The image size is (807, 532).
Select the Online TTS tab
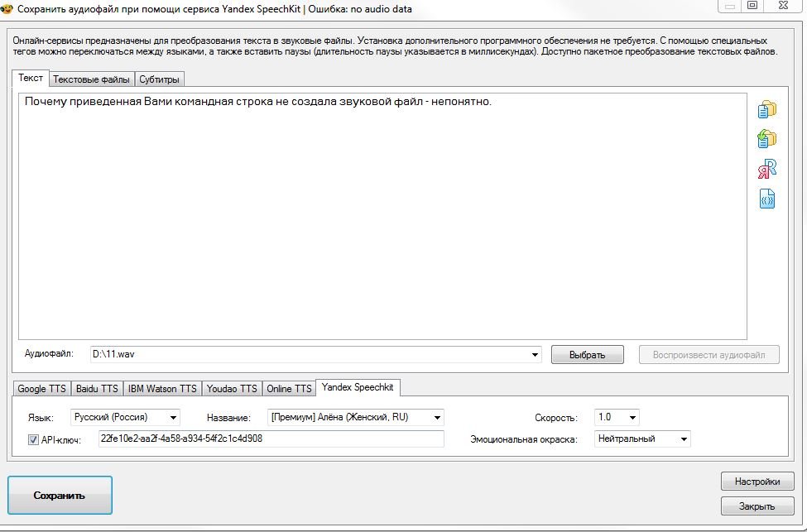pos(289,389)
